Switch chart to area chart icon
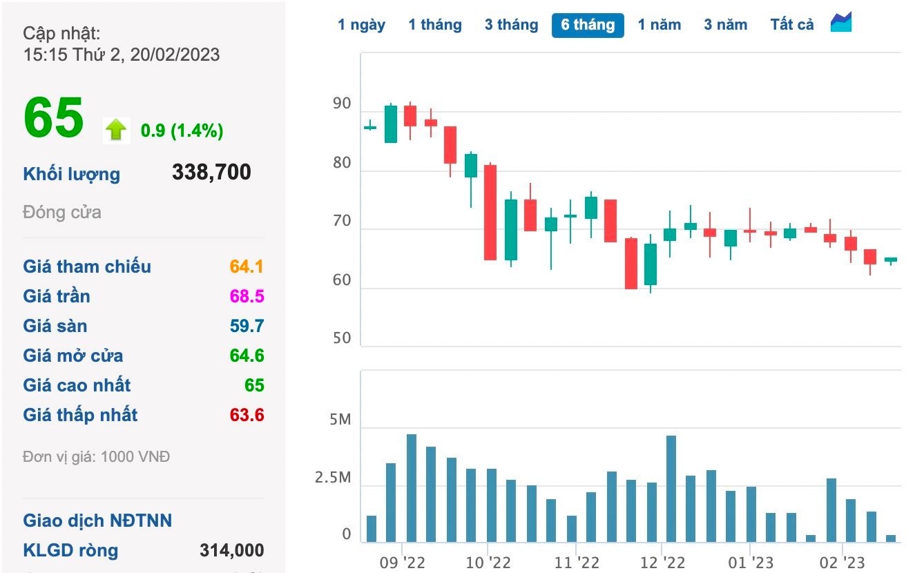924x573 pixels. tap(841, 22)
